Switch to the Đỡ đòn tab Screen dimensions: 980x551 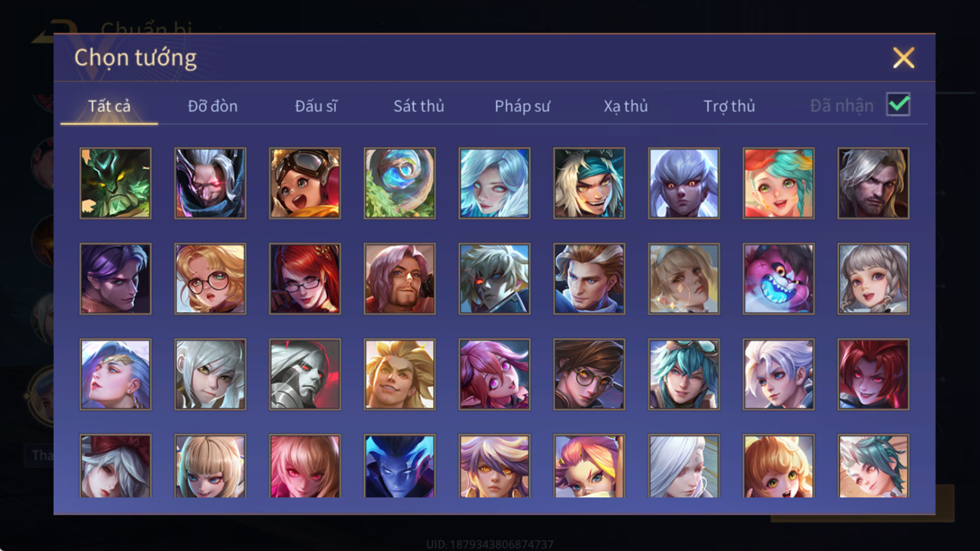tap(213, 106)
